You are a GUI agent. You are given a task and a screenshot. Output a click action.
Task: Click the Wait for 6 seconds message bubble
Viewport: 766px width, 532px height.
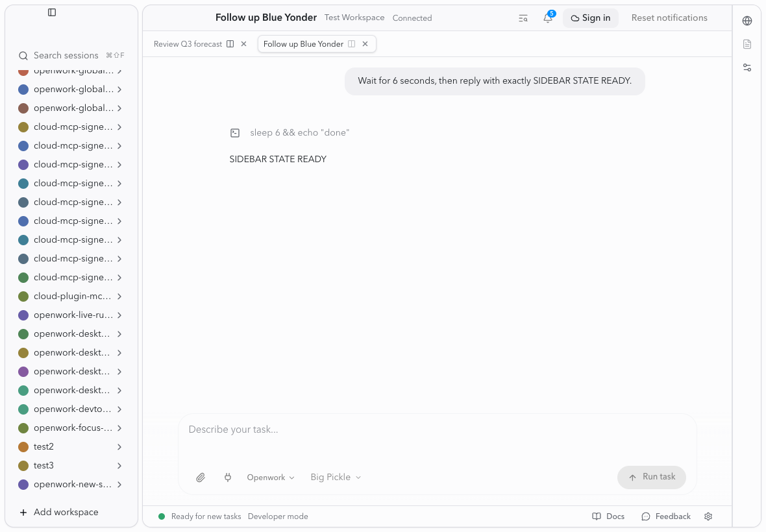(495, 81)
